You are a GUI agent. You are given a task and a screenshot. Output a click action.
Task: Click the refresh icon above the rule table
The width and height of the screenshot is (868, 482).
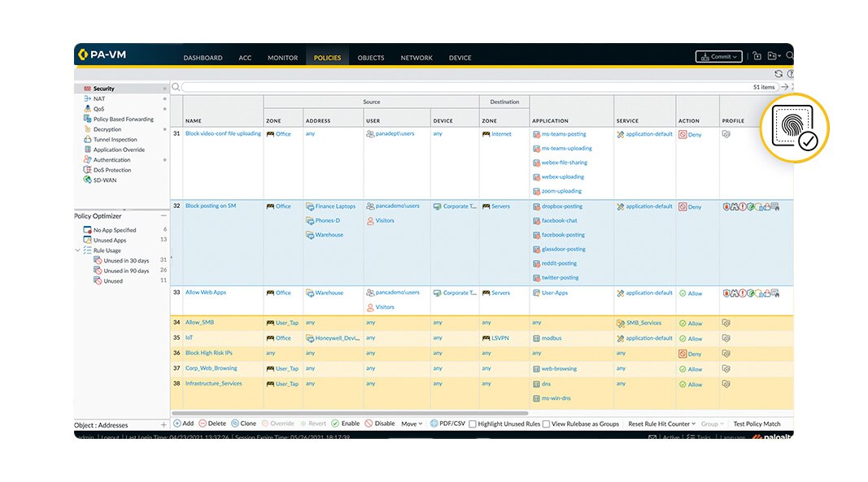779,74
